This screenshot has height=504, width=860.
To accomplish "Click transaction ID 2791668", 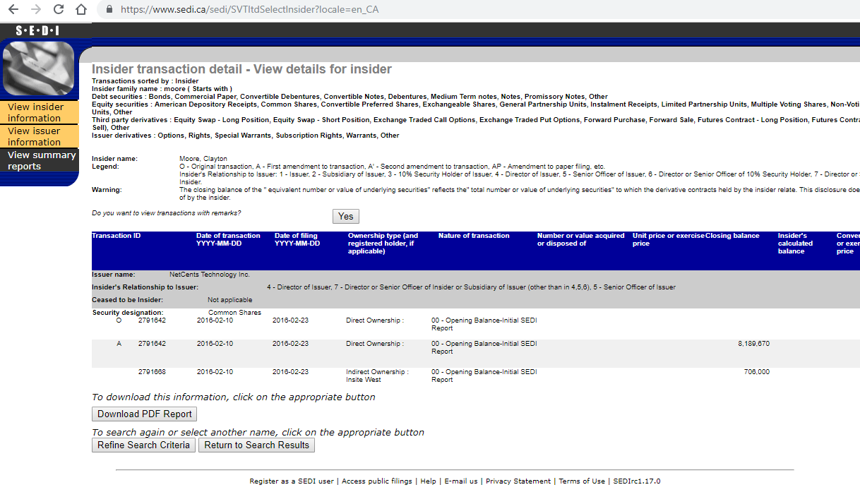I will pos(152,372).
